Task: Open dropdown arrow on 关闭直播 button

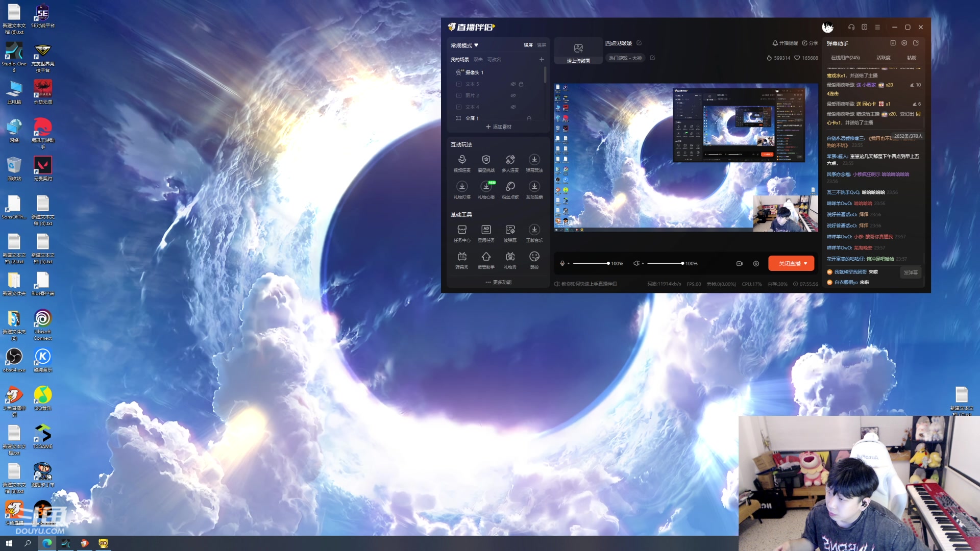Action: coord(805,264)
